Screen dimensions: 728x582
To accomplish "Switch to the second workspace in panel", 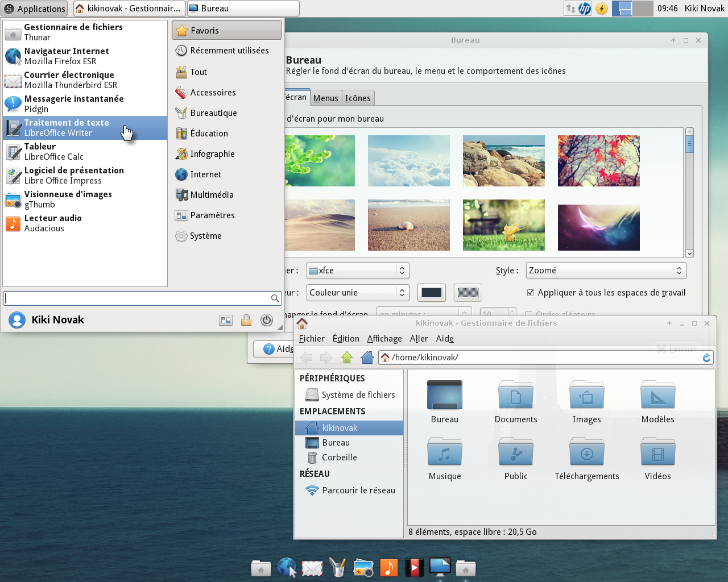I will [x=643, y=9].
